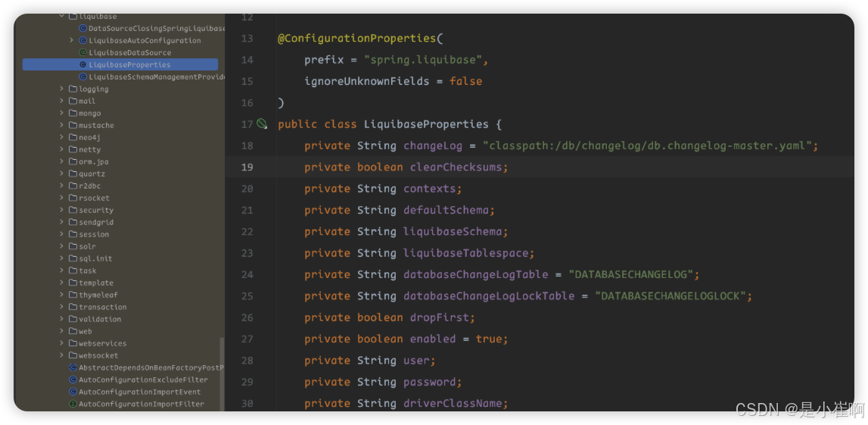Click the web folder icon
Image resolution: width=868 pixels, height=425 pixels.
[73, 331]
